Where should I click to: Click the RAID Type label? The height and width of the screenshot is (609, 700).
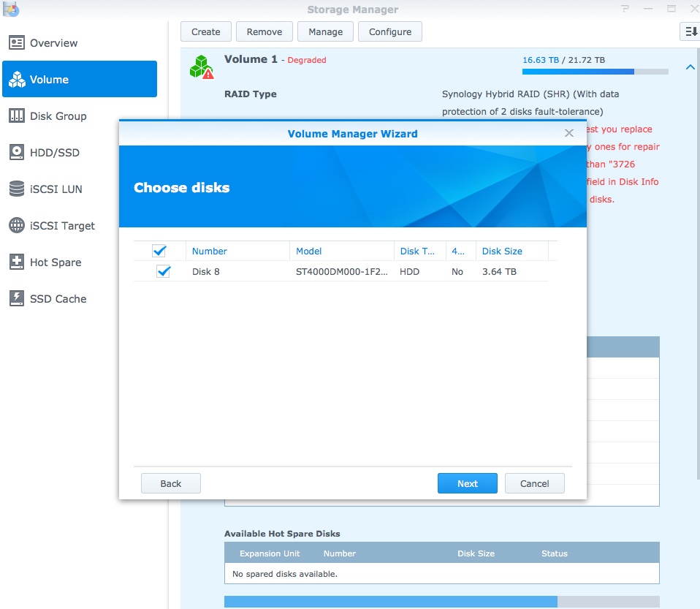click(x=251, y=94)
